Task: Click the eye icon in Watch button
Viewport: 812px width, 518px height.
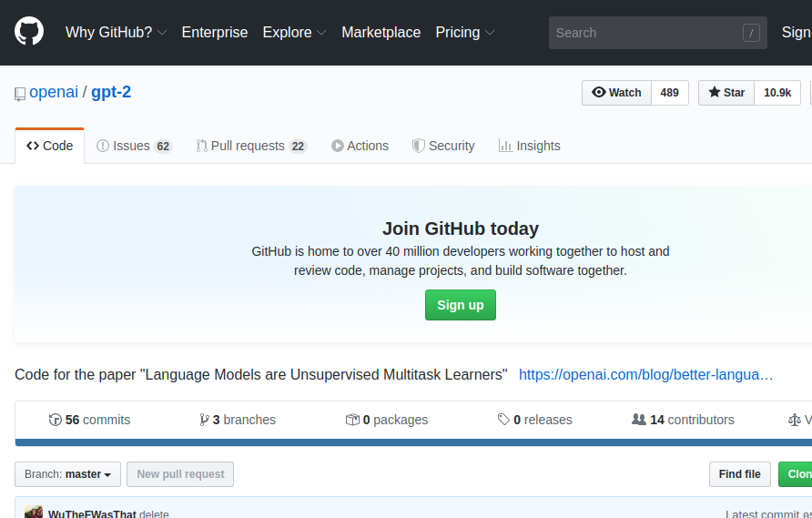Action: coord(599,92)
